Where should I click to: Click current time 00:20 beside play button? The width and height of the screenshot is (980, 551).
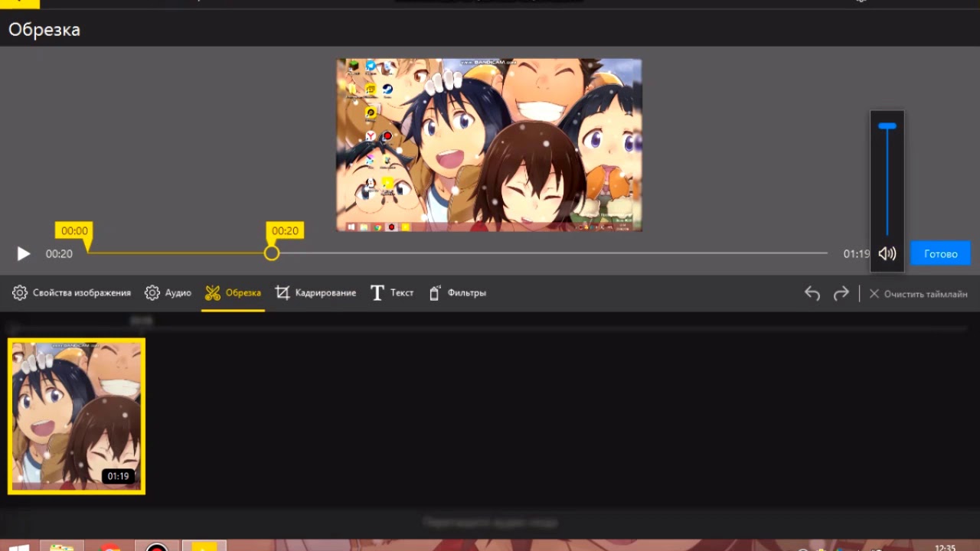(x=59, y=254)
